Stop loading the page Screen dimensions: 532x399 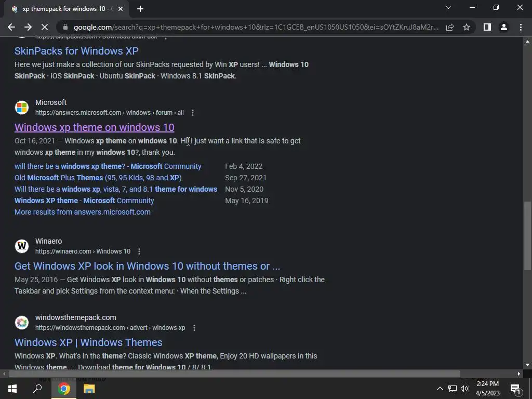coord(45,27)
